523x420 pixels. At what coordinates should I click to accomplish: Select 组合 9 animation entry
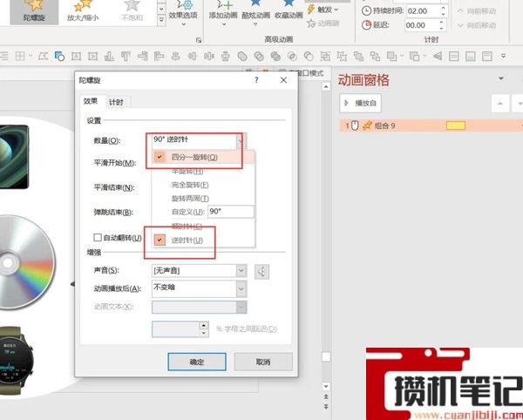point(431,125)
